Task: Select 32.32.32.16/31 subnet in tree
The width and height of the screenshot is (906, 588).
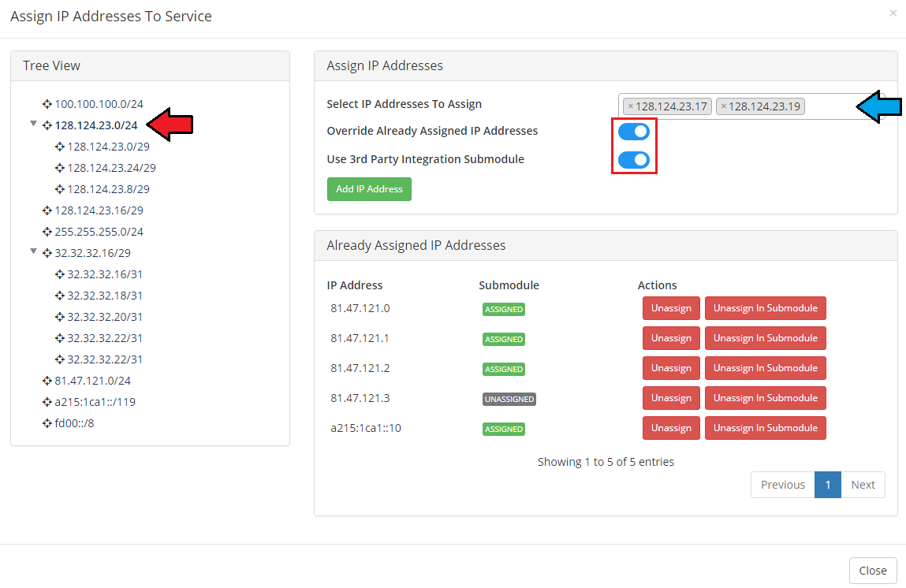Action: (105, 274)
